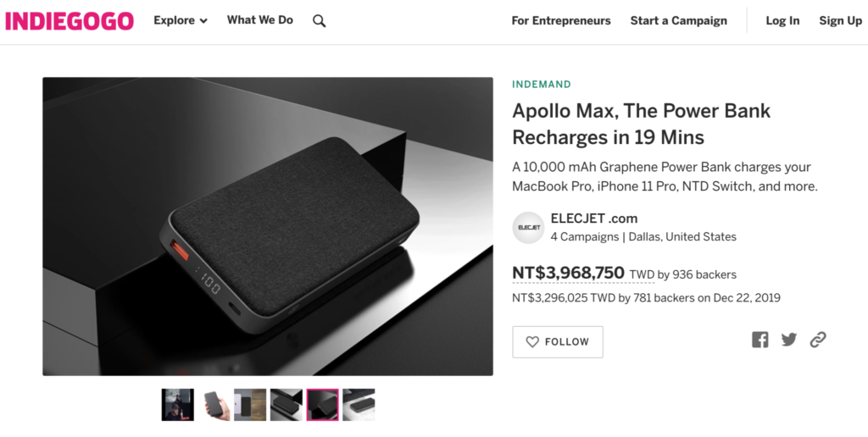Select the first video thumbnail with people
Screen dimensions: 868x437
click(x=178, y=405)
